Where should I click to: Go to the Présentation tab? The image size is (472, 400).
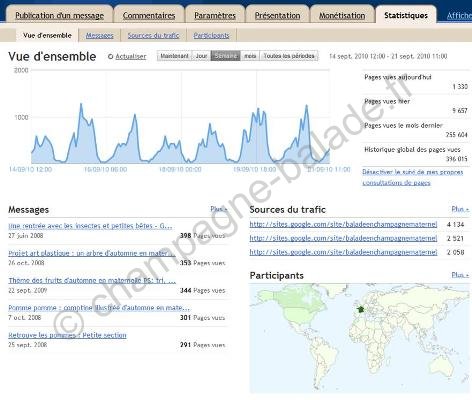point(277,15)
